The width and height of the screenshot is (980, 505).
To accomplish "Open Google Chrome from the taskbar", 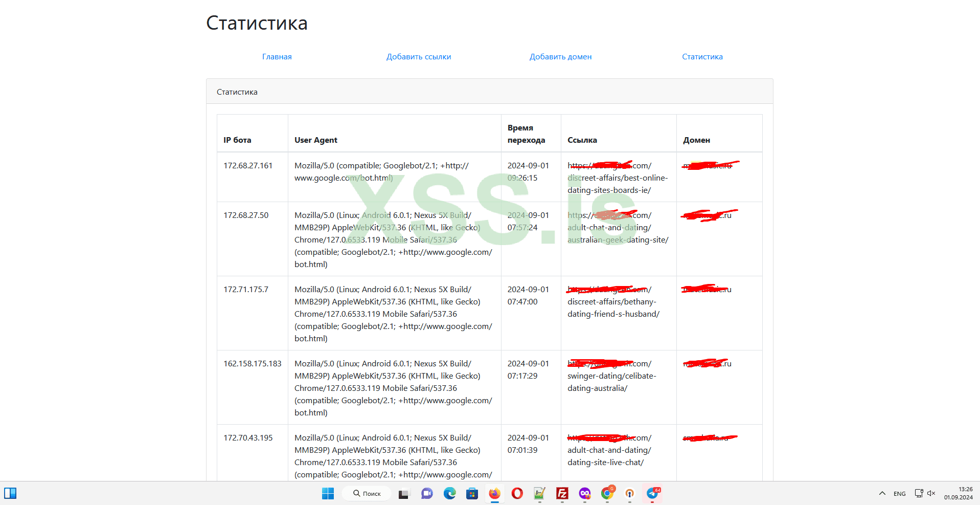I will click(x=607, y=493).
